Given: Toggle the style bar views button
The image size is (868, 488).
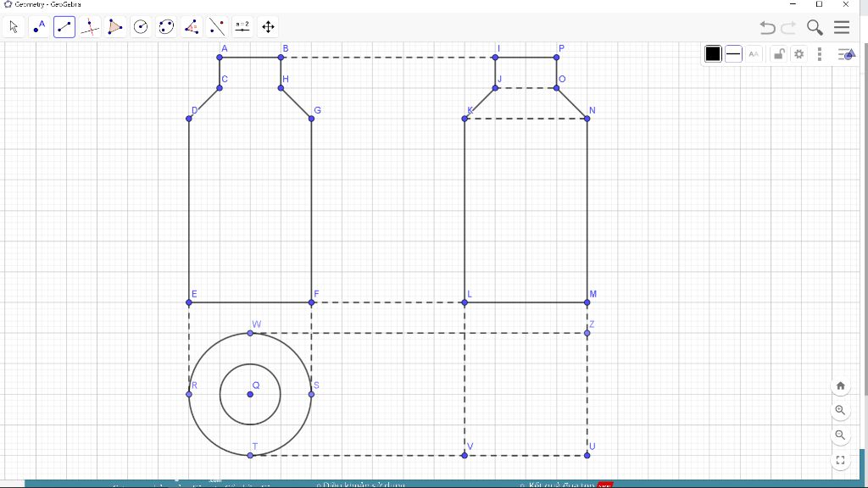Looking at the screenshot, I should click(846, 53).
